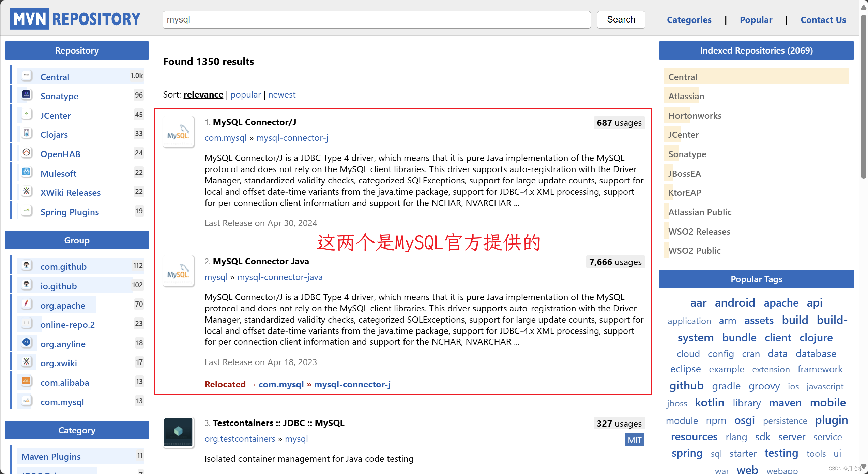Click the Search button
This screenshot has width=868, height=474.
point(621,20)
